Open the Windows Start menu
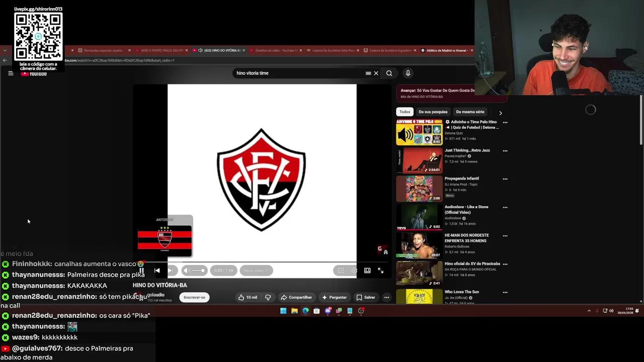Image resolution: width=644 pixels, height=362 pixels. 283,311
